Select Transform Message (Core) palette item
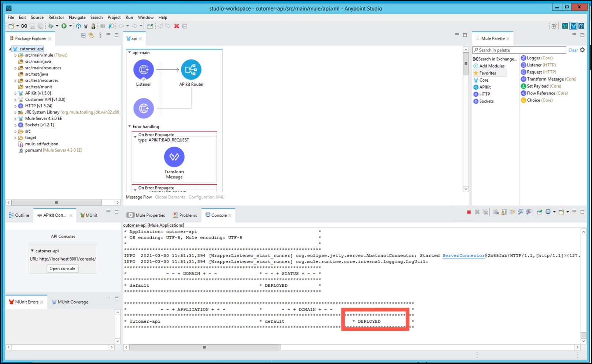This screenshot has height=364, width=592. (x=548, y=79)
